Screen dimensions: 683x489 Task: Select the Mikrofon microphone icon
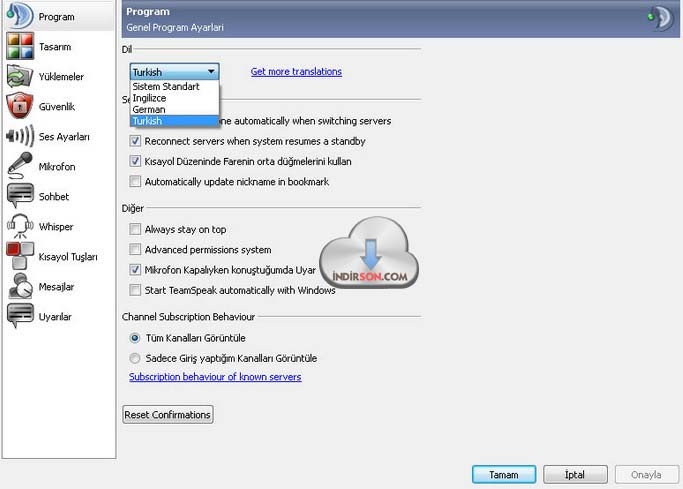pos(20,166)
